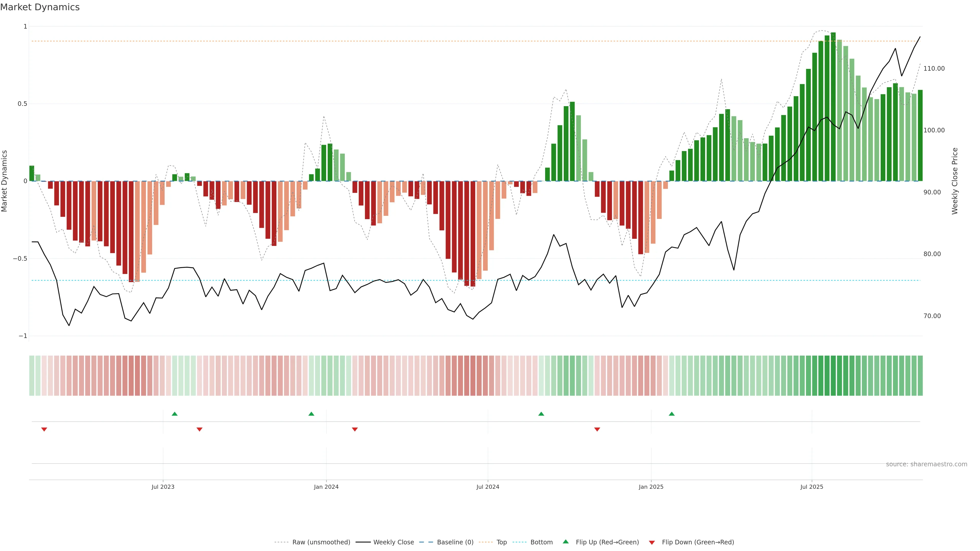Click the Jul 2025 x-axis label

(812, 487)
